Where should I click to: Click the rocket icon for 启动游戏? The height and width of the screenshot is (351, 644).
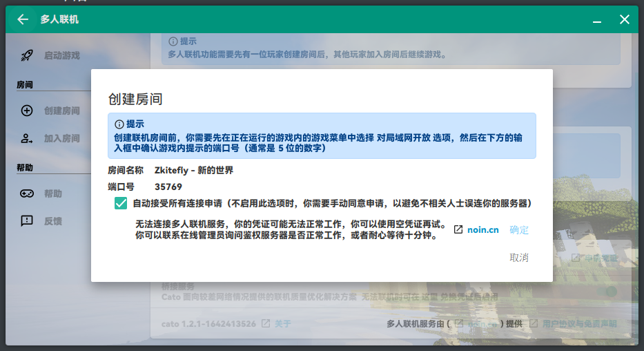pos(27,55)
